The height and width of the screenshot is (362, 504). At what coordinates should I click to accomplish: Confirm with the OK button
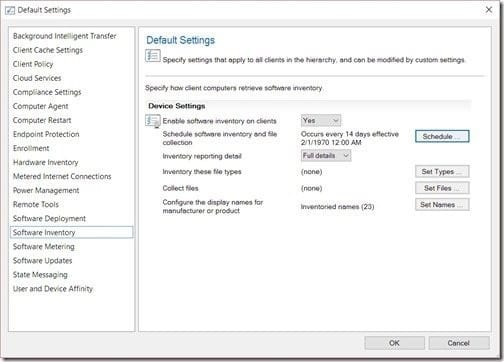click(x=394, y=343)
